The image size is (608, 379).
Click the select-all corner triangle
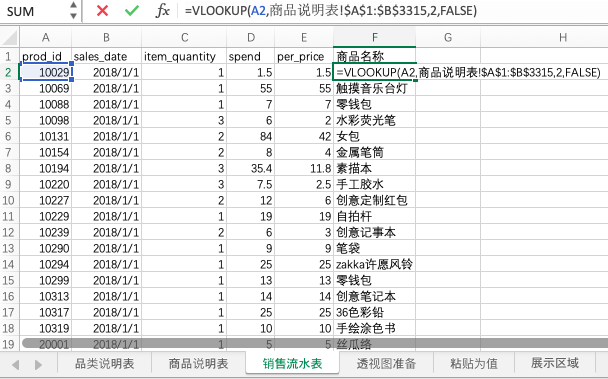pos(10,38)
